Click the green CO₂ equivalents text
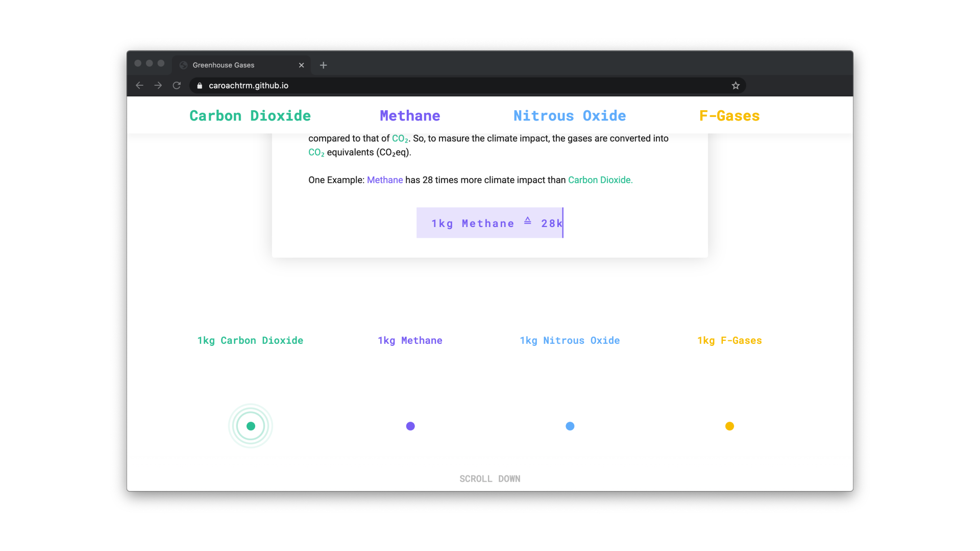Image resolution: width=980 pixels, height=551 pixels. click(x=316, y=153)
